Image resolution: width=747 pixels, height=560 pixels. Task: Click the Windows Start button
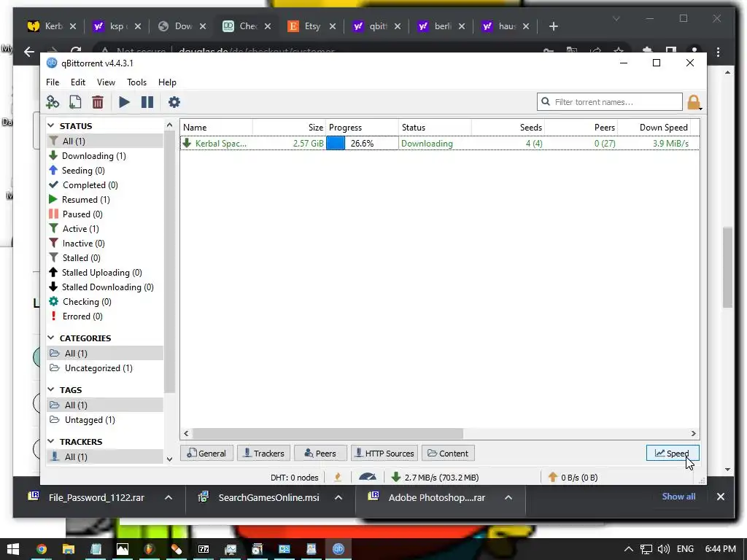[13, 549]
